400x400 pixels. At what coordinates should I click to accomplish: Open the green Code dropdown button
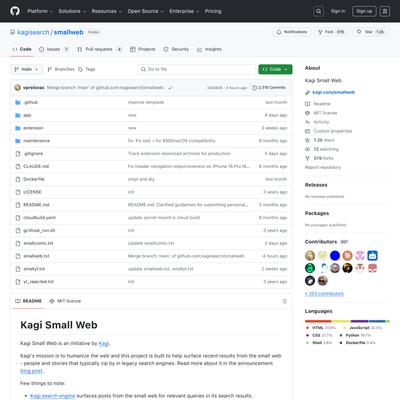tap(275, 69)
